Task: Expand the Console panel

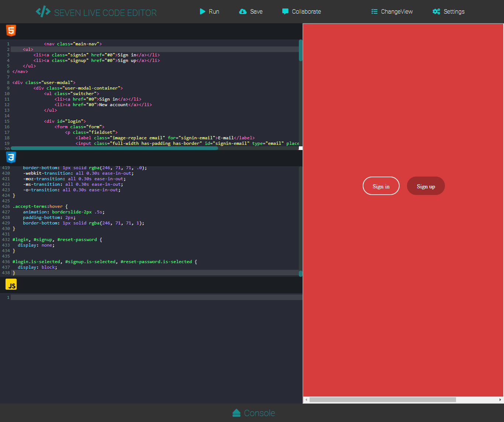Action: 253,413
